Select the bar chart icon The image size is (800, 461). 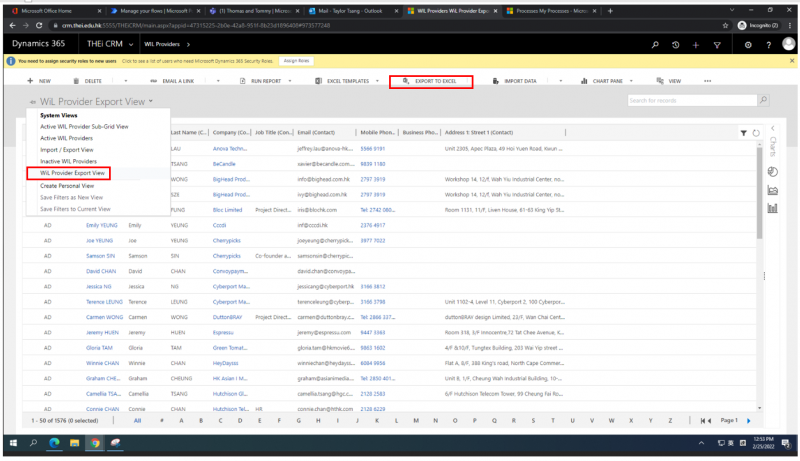coord(772,208)
